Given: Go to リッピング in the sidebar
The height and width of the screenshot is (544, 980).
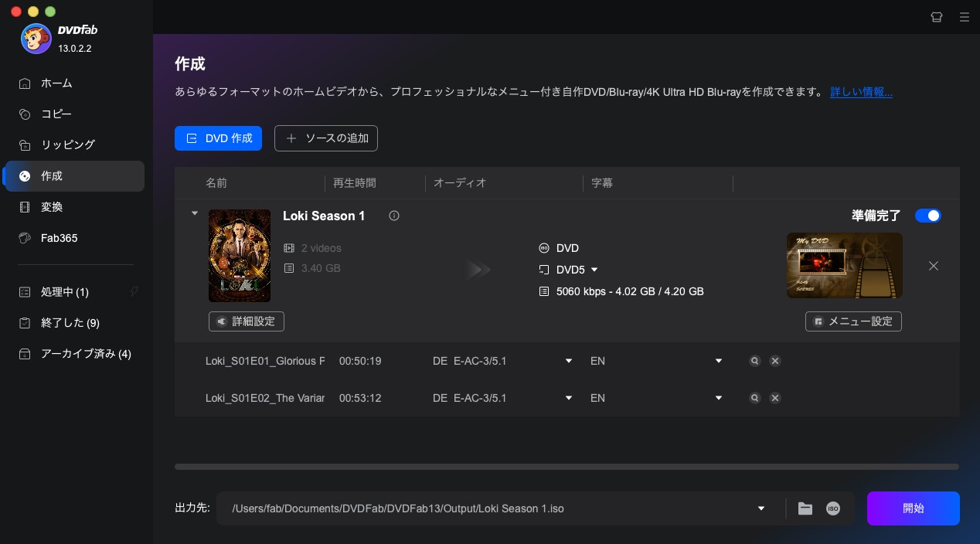Looking at the screenshot, I should point(67,144).
